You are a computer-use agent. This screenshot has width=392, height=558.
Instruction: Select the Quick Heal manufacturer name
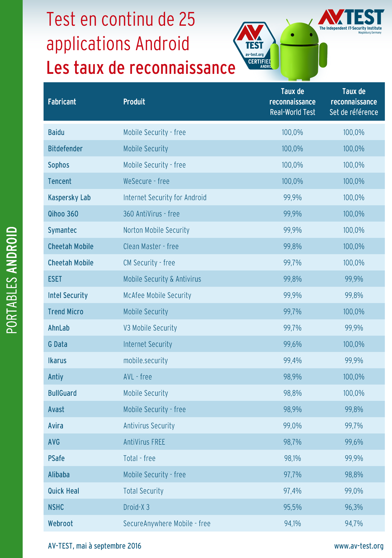click(x=63, y=491)
